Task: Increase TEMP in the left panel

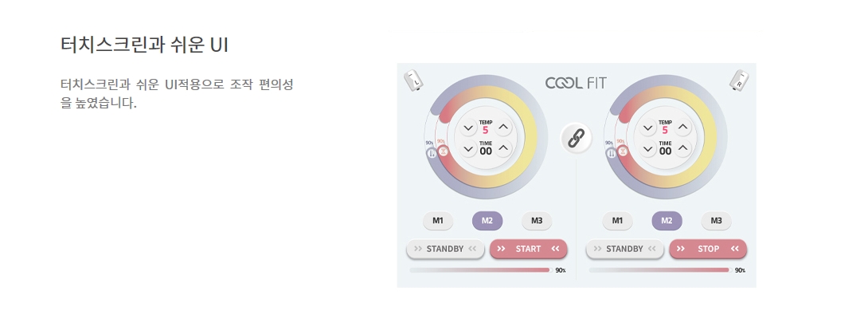Action: [502, 128]
